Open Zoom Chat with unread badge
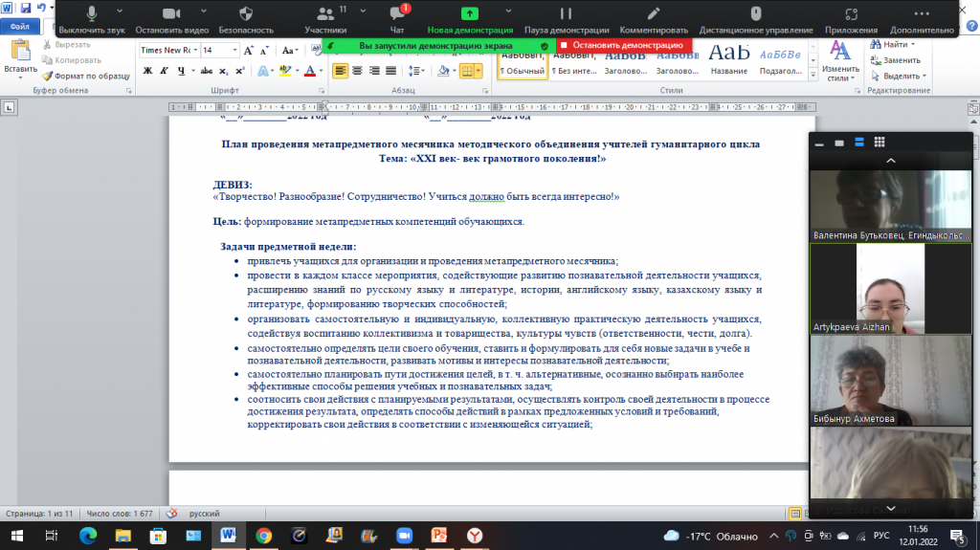Image resolution: width=980 pixels, height=550 pixels. coord(397,19)
